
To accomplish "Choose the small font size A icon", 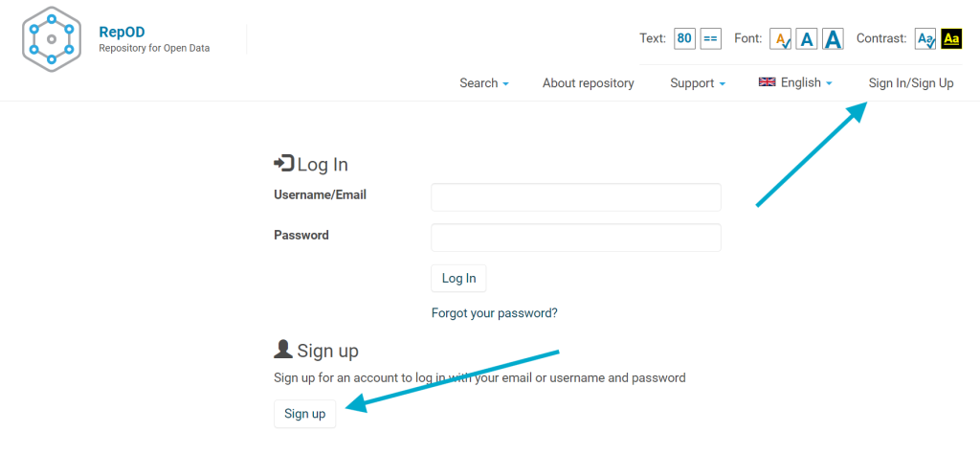I will [781, 39].
